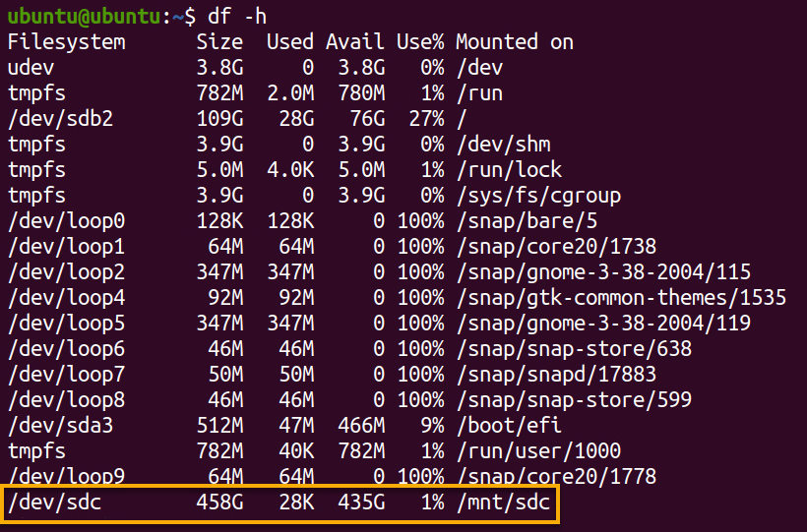Click the '109G' size value
This screenshot has height=532, width=807.
tap(219, 119)
